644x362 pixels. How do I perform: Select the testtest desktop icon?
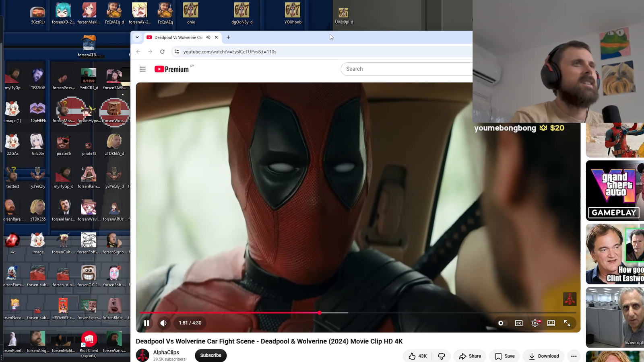coord(12,178)
